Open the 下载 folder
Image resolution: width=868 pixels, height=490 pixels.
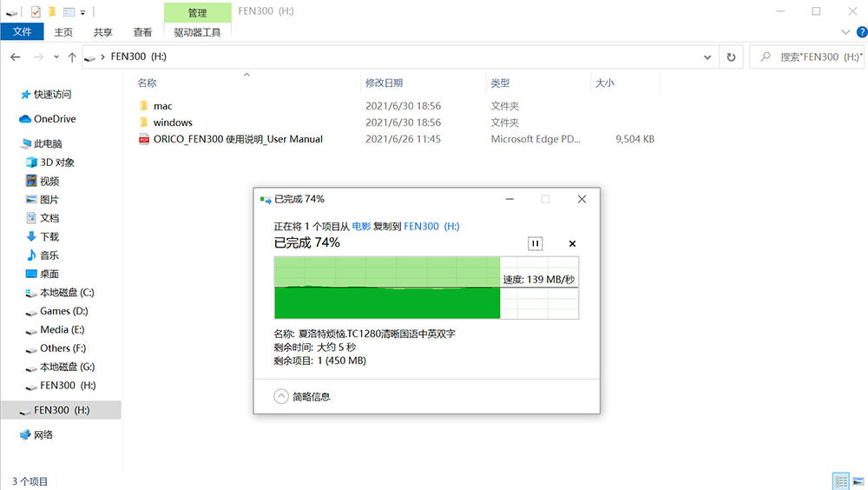pos(49,236)
